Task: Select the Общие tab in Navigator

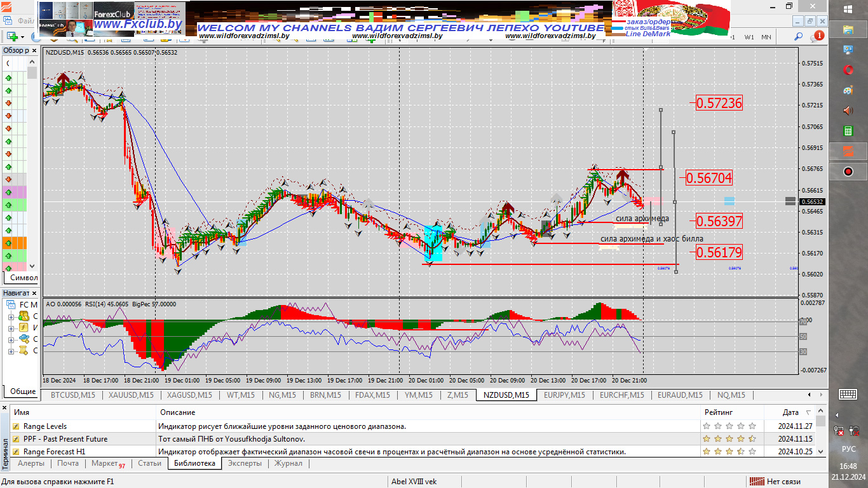Action: coord(23,391)
